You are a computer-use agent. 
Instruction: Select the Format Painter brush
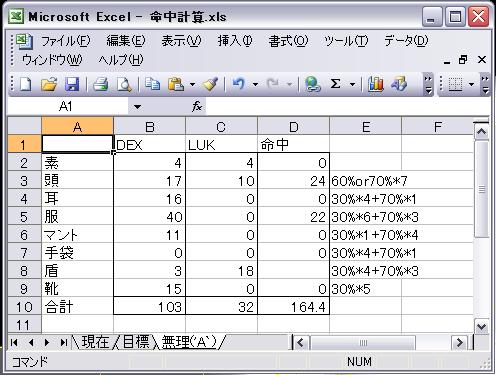pos(210,84)
